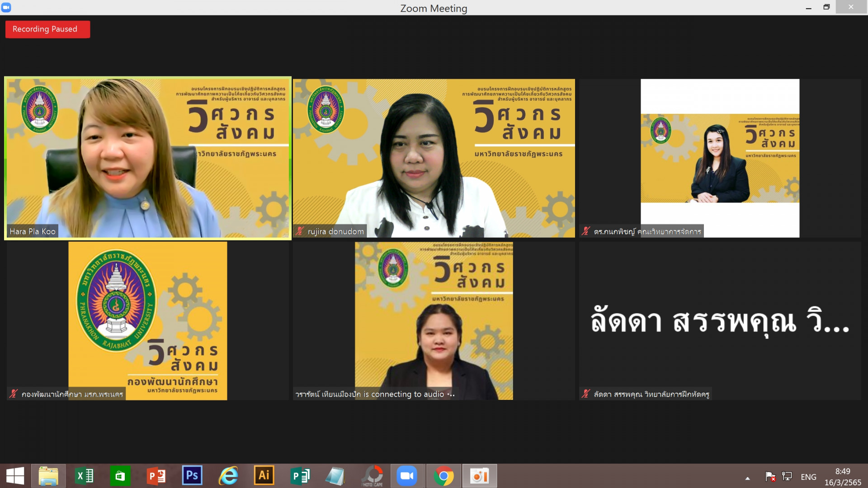This screenshot has height=488, width=868.
Task: Switch to Zoom in the taskbar
Action: coord(407,476)
